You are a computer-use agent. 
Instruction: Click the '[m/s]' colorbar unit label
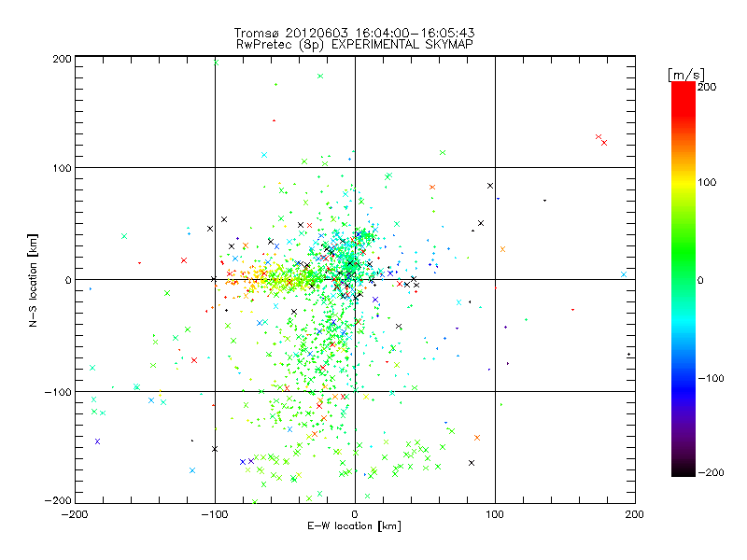[x=686, y=75]
